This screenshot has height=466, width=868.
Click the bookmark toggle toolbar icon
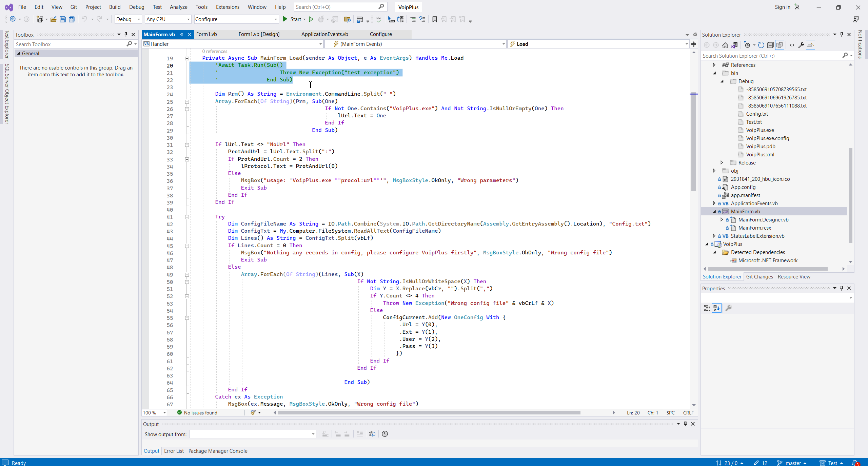point(434,19)
